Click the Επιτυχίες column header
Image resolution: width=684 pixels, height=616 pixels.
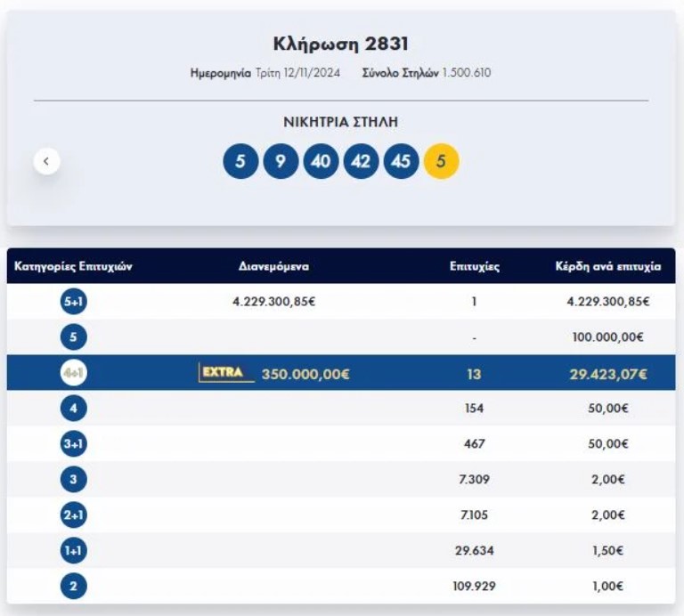pyautogui.click(x=474, y=266)
